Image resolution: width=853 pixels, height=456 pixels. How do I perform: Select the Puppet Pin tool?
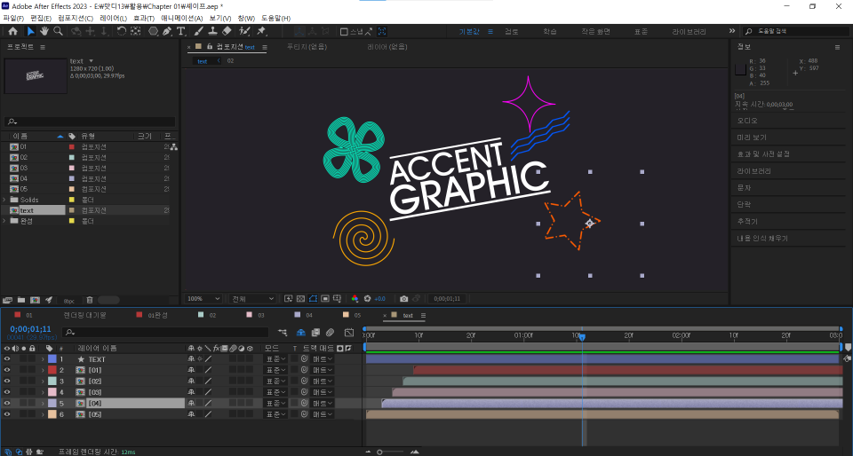[x=261, y=32]
